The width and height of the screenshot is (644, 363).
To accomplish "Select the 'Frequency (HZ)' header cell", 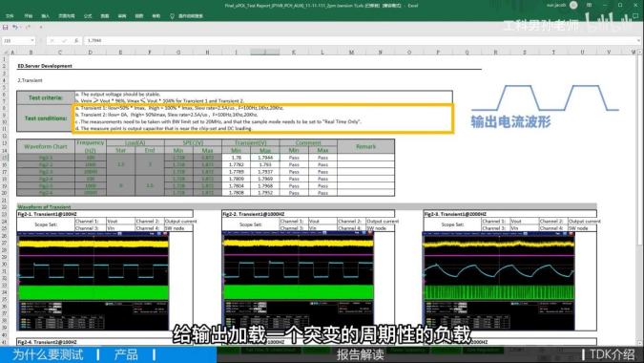I will pos(91,146).
